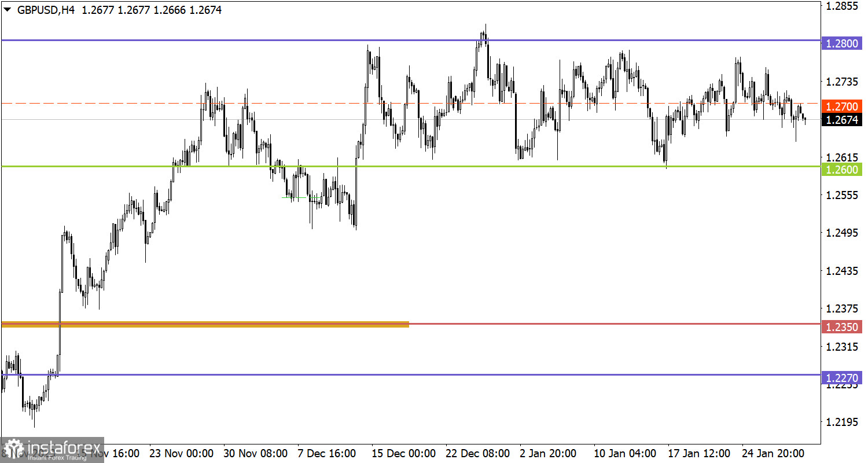
Task: Click the 1.2375 price axis value
Action: (842, 308)
